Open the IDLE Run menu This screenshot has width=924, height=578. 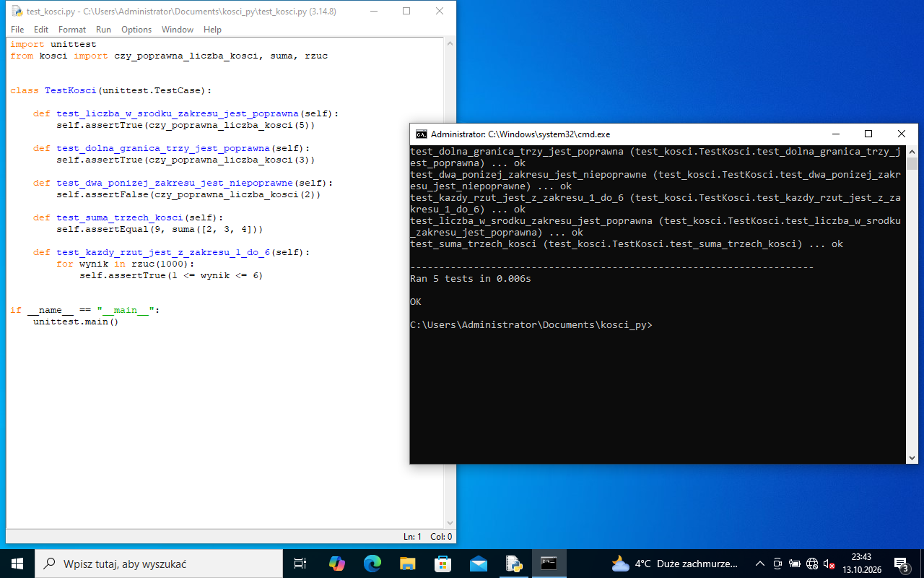(x=103, y=30)
